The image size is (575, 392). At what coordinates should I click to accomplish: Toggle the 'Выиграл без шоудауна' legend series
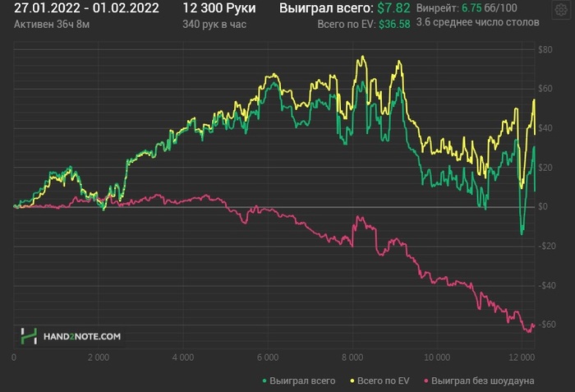(x=479, y=381)
